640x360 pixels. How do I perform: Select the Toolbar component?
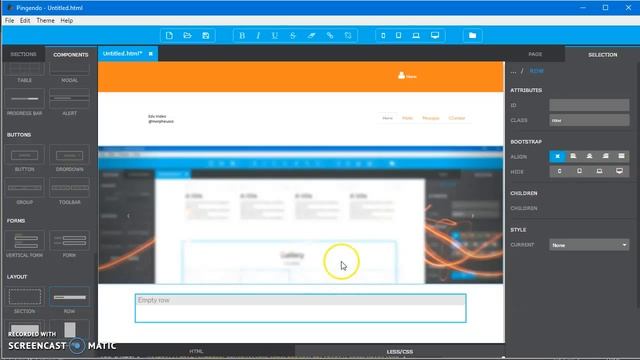pos(69,191)
